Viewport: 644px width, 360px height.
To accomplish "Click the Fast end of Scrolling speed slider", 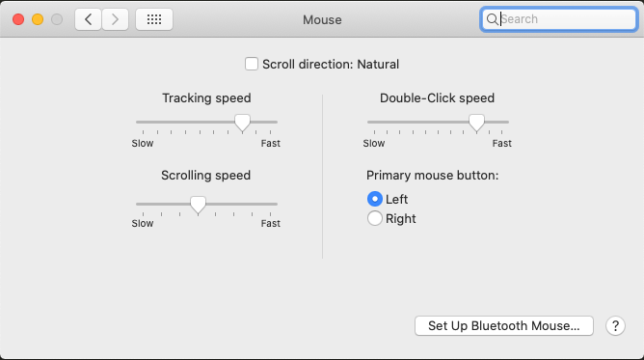I will tap(270, 223).
